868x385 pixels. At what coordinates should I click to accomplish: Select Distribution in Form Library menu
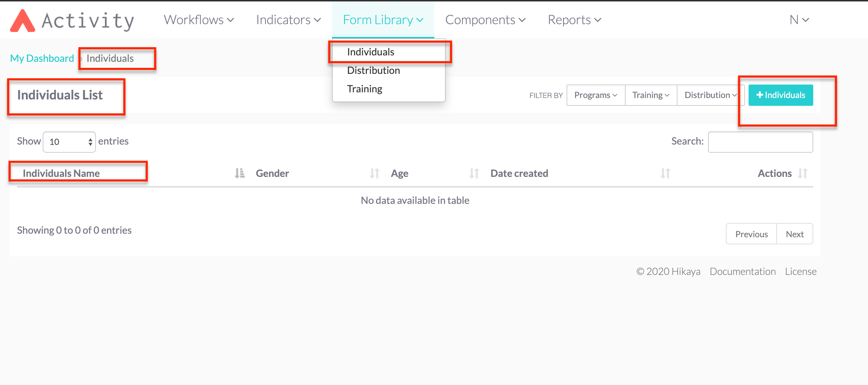tap(373, 70)
